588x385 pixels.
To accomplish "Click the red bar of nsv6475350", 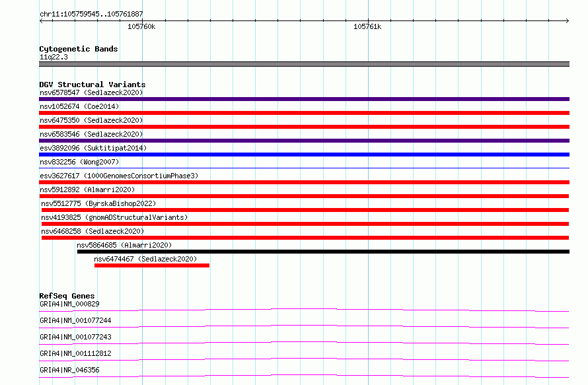I will pyautogui.click(x=304, y=127).
